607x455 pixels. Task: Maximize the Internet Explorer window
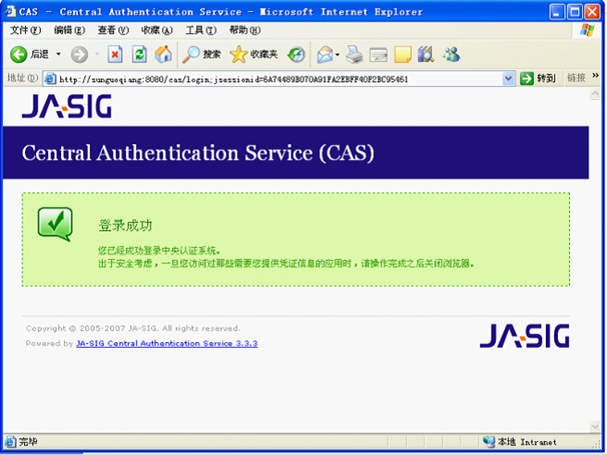pos(575,12)
